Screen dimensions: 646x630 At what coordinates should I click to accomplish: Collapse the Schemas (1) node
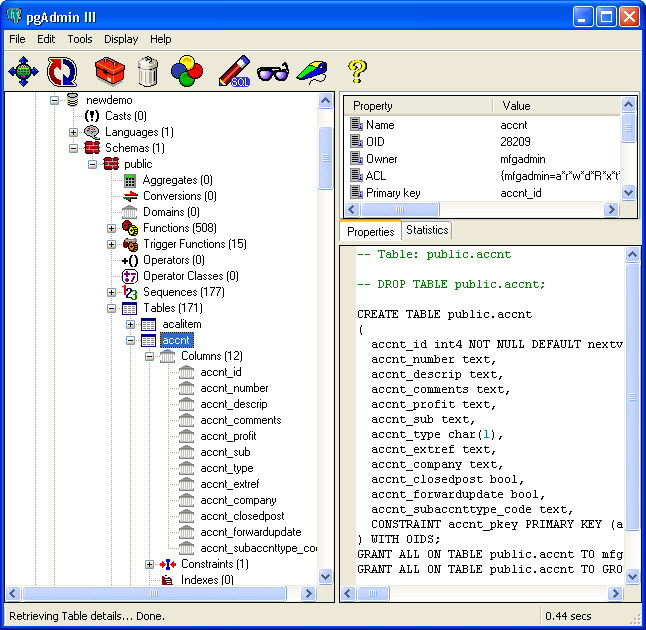click(73, 148)
